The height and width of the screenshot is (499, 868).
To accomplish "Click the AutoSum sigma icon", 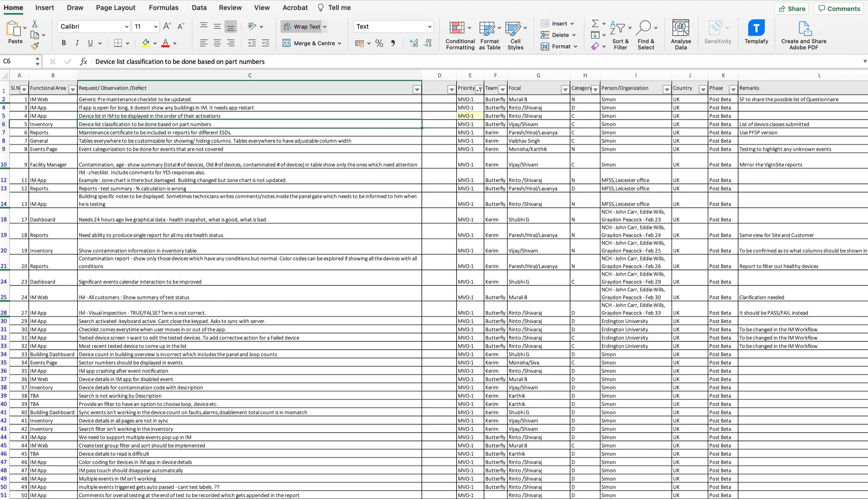I will tap(595, 23).
